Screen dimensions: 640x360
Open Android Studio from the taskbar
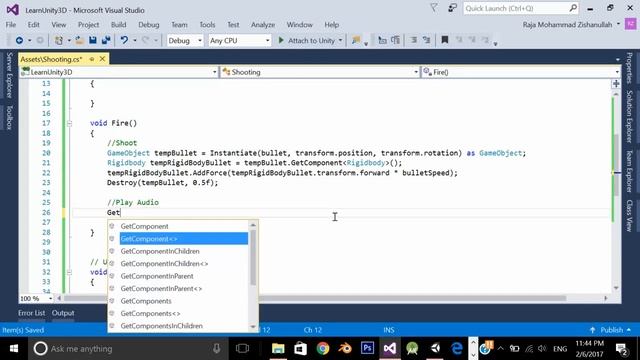[x=412, y=349]
